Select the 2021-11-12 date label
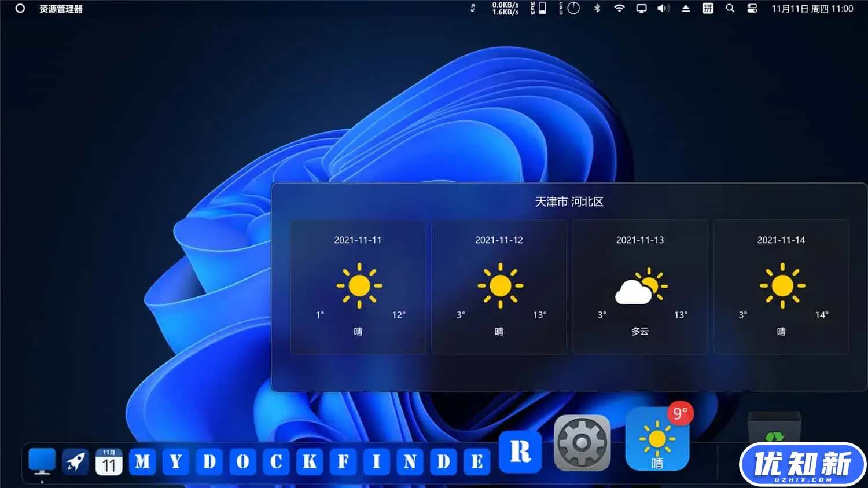 pyautogui.click(x=499, y=240)
